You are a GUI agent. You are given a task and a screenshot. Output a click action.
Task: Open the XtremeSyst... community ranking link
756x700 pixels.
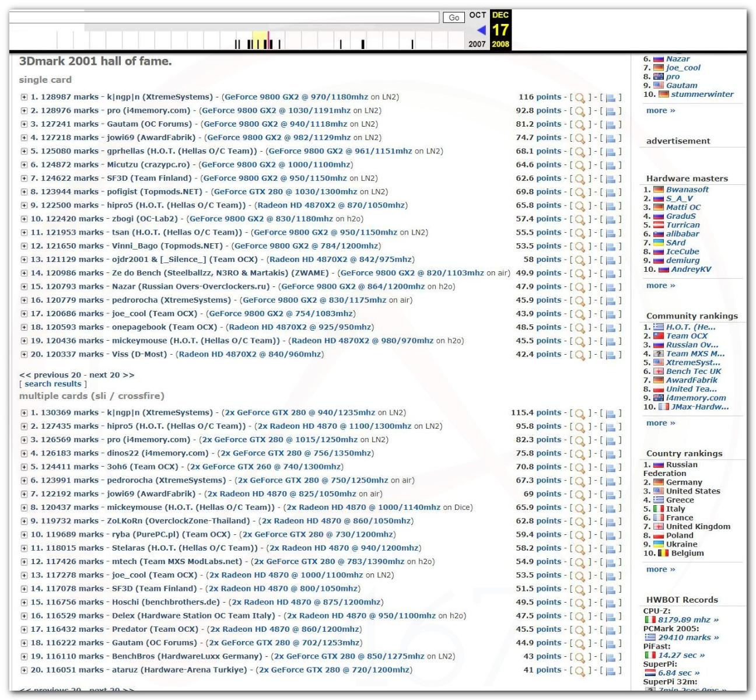(x=693, y=362)
